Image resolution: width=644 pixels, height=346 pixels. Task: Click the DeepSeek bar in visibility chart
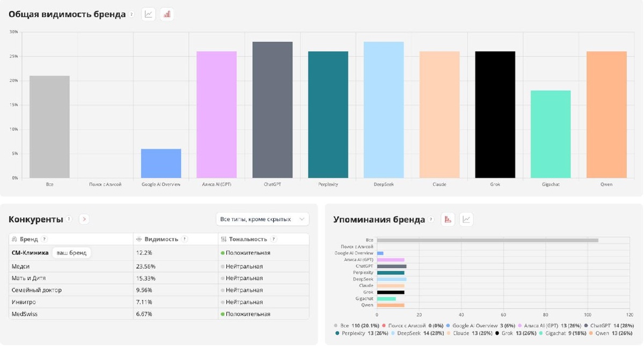384,110
